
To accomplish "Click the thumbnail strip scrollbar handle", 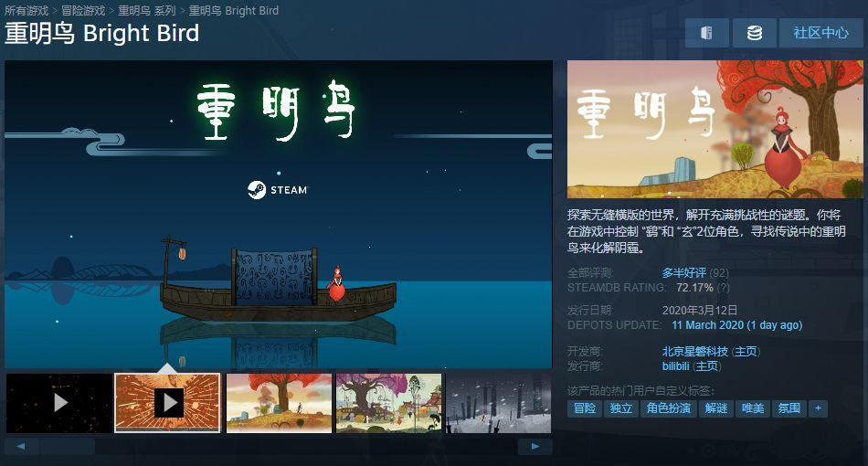I will (x=67, y=447).
